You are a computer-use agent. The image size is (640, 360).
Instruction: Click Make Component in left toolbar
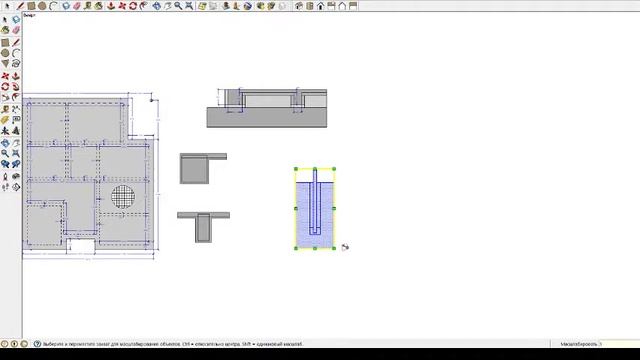pyautogui.click(x=16, y=20)
